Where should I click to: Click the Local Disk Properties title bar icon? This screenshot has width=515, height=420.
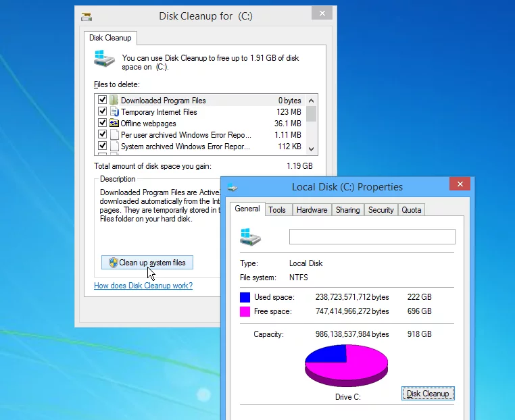coord(232,187)
